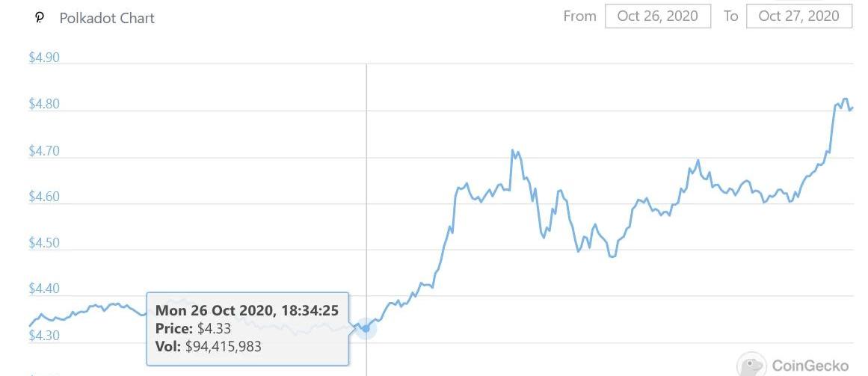The width and height of the screenshot is (868, 376).
Task: Click the CoinGecko watermark text
Action: pos(810,366)
